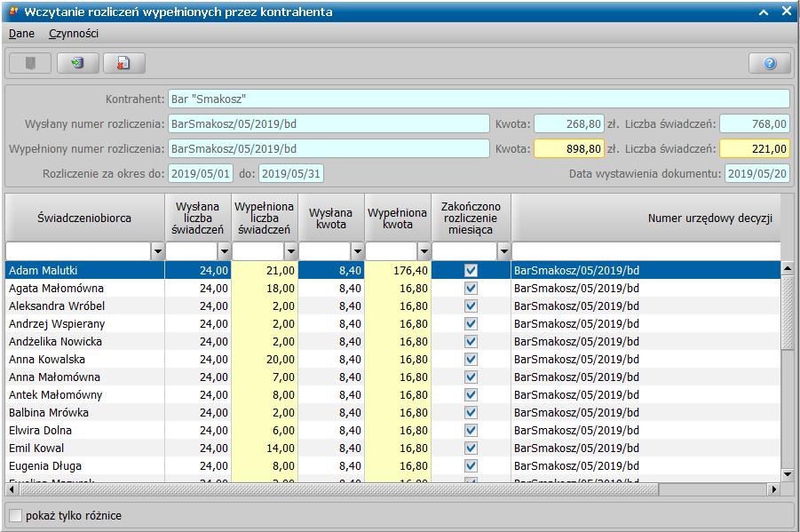Click the vertical scrollbar thumb of the table
800x532 pixels.
(x=788, y=313)
